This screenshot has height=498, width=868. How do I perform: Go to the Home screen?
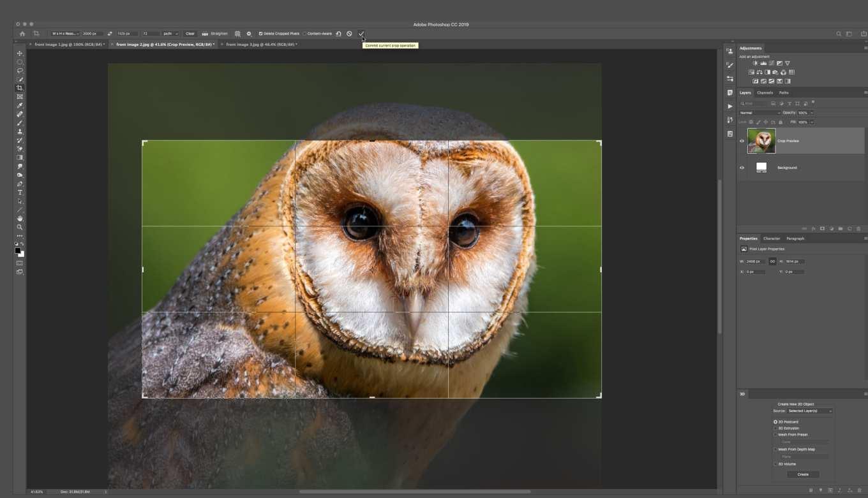(22, 34)
